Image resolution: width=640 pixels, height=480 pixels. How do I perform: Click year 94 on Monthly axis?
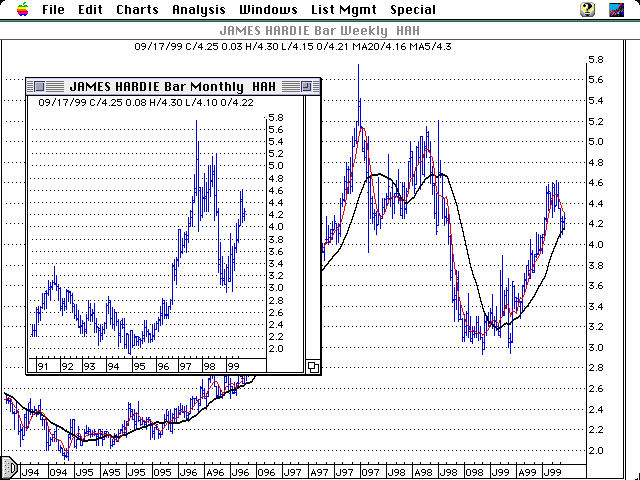point(113,366)
